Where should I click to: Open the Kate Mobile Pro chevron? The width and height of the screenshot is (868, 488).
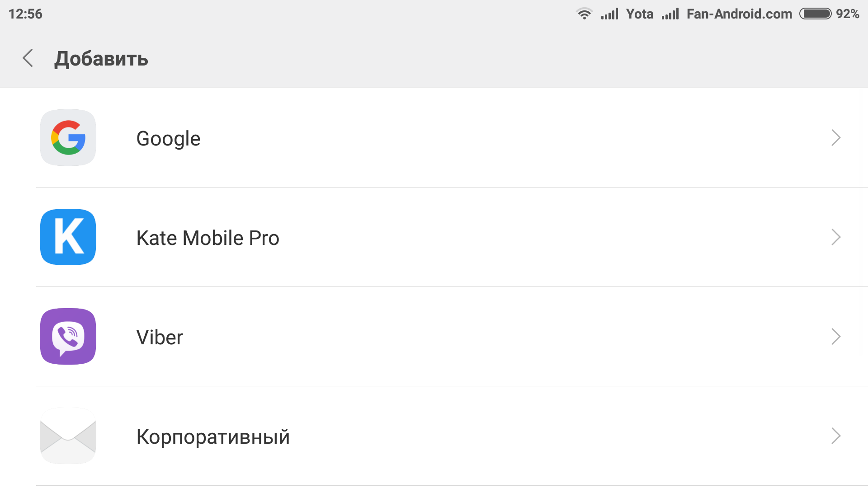[x=836, y=237]
